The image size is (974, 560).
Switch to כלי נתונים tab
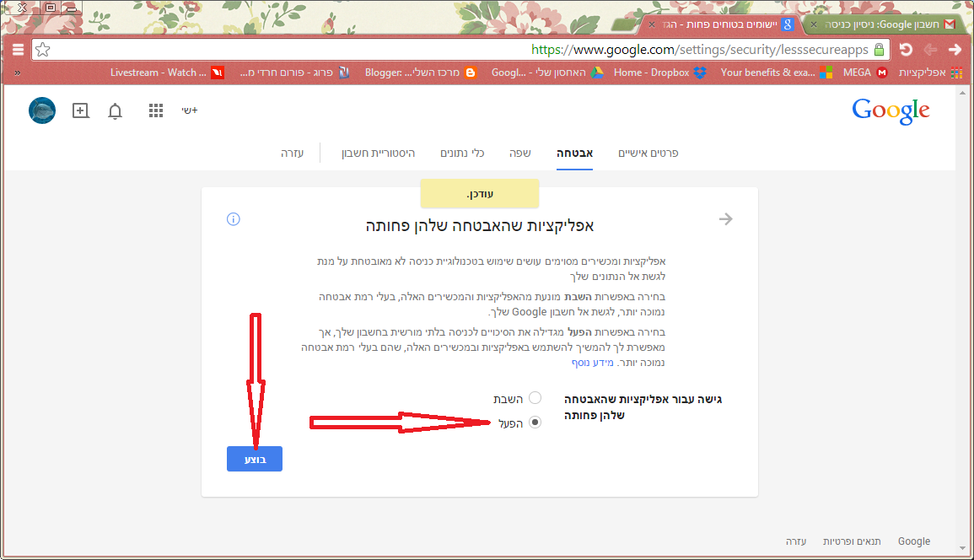coord(462,153)
